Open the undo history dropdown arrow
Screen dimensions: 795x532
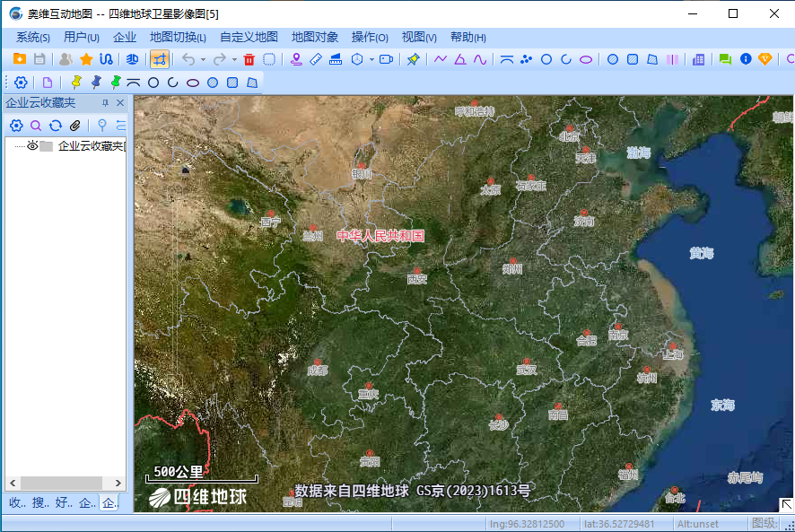(203, 60)
